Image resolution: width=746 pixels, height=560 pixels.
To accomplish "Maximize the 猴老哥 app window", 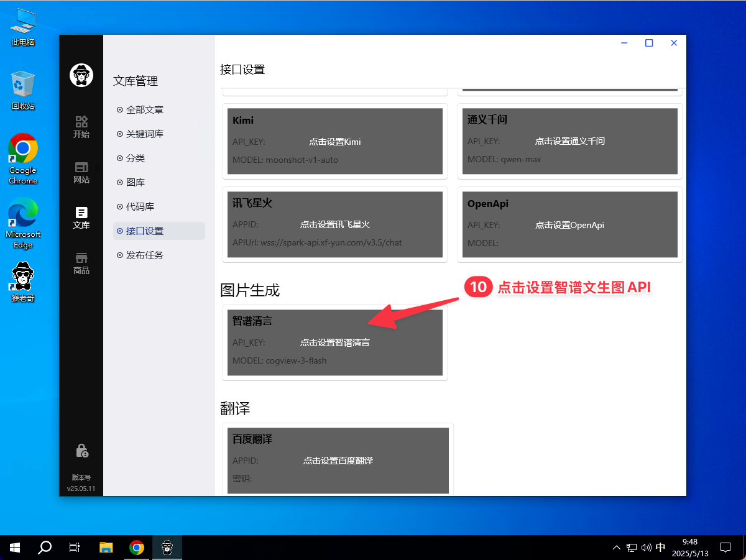I will (649, 43).
